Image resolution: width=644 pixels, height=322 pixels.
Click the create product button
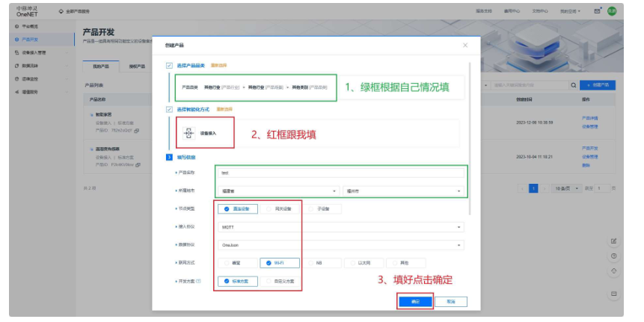(598, 85)
